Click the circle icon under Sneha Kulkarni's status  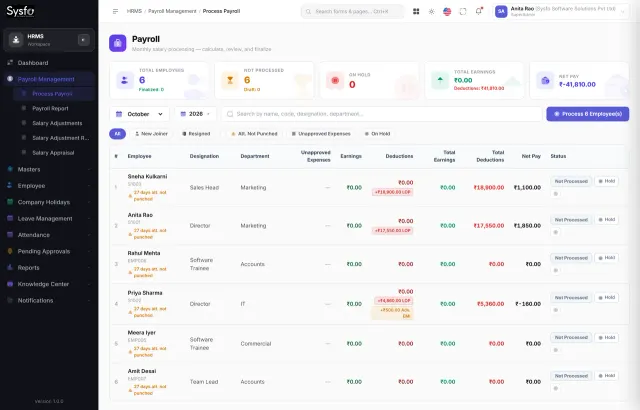coord(556,194)
